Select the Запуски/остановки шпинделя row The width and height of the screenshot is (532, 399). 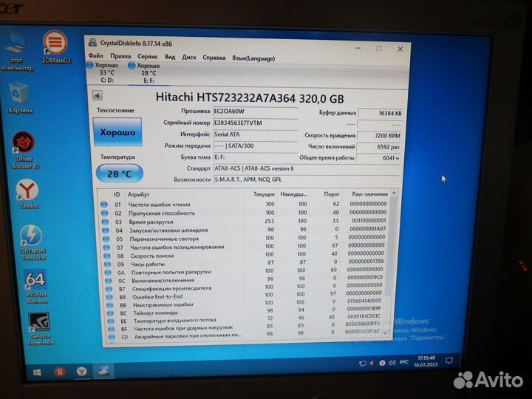245,230
